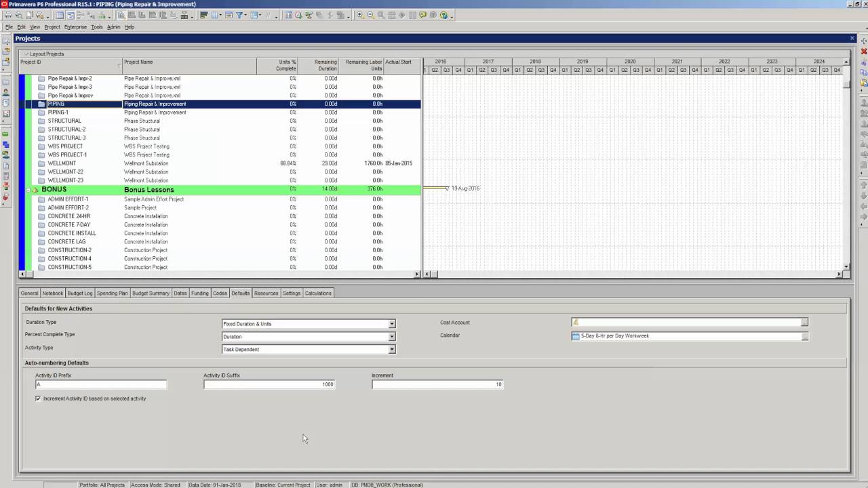Click the speech-bubble icon near Help

coord(422,15)
